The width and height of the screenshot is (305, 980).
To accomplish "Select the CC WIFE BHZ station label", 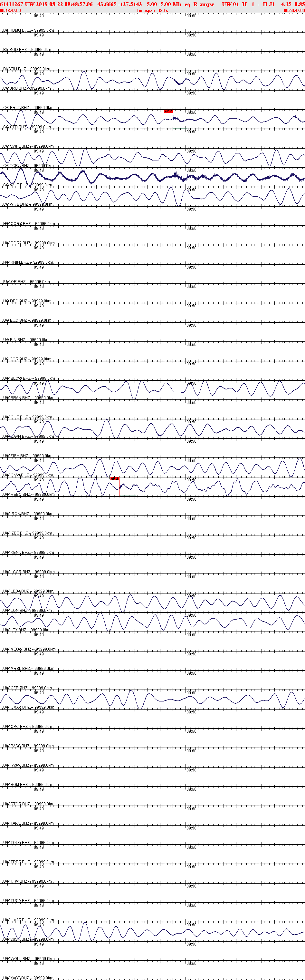I will pos(28,204).
